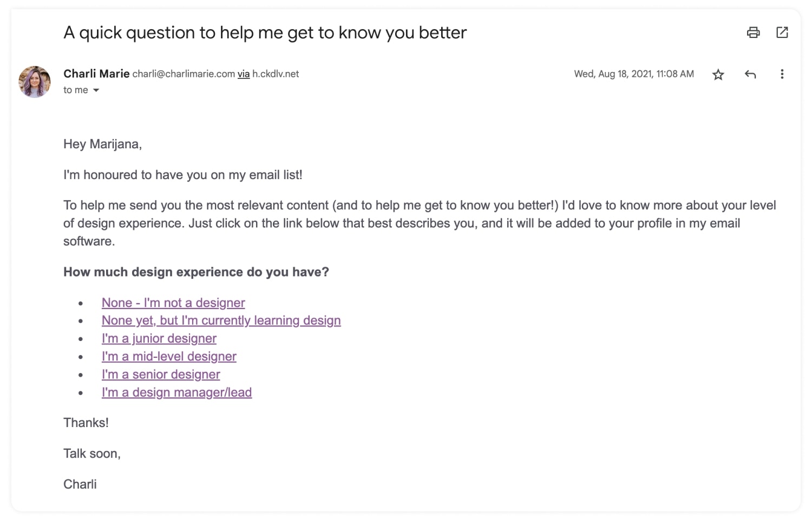Click "I'm a senior designer" link

[x=161, y=374]
